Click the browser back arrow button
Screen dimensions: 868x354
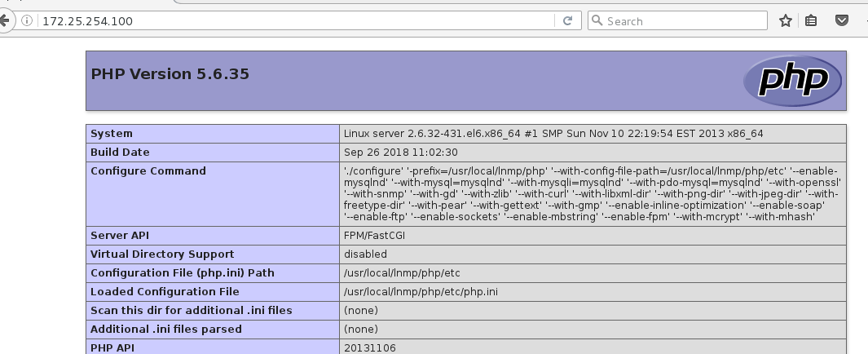tap(4, 21)
